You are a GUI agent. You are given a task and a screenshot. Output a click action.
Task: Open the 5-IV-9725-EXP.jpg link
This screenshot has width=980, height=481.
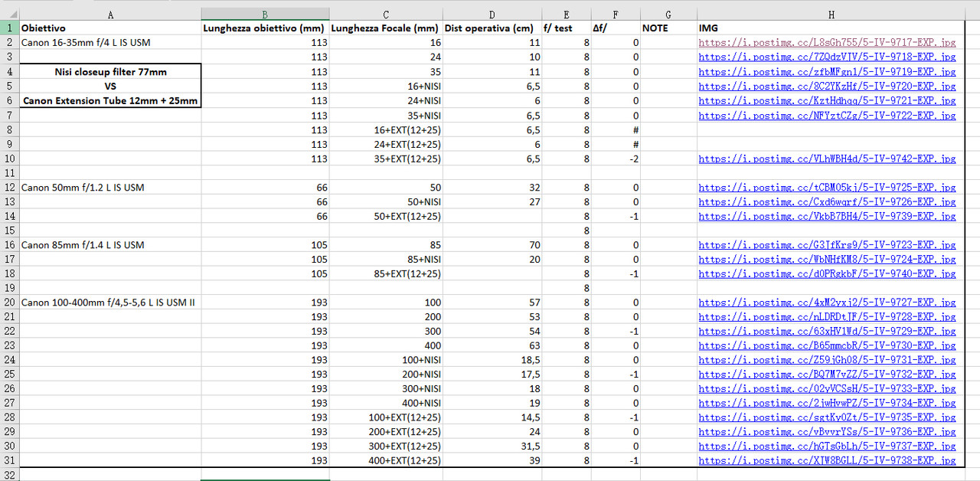point(827,188)
